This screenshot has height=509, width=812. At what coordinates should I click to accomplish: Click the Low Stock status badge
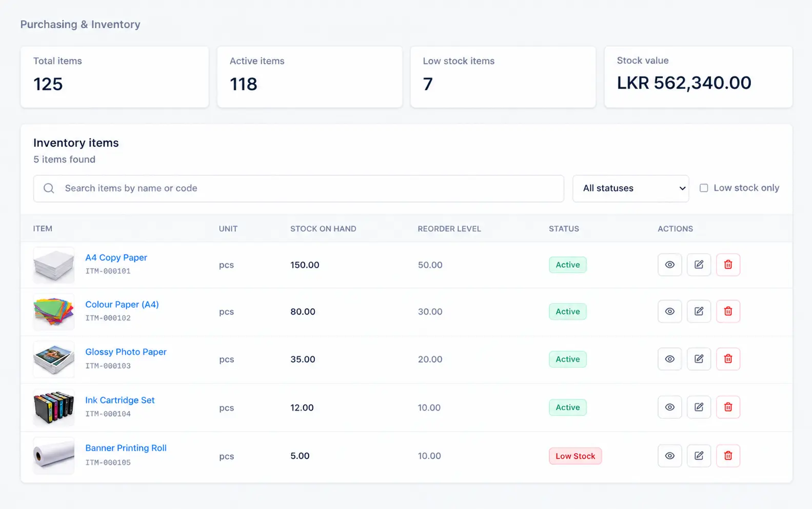(575, 456)
